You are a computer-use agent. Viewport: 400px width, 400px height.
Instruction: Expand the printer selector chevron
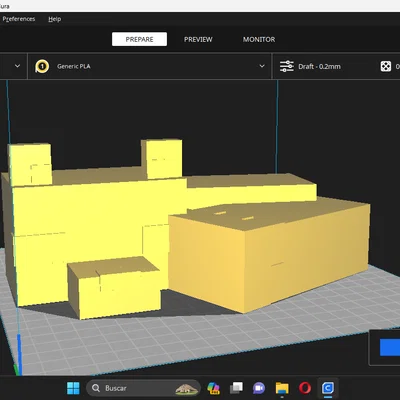tap(17, 66)
